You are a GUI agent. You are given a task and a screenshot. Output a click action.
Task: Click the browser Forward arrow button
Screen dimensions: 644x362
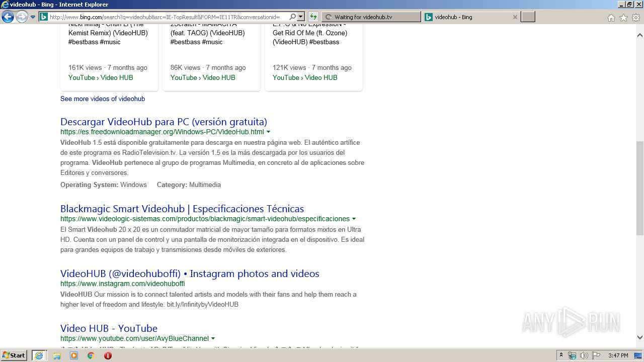point(22,17)
